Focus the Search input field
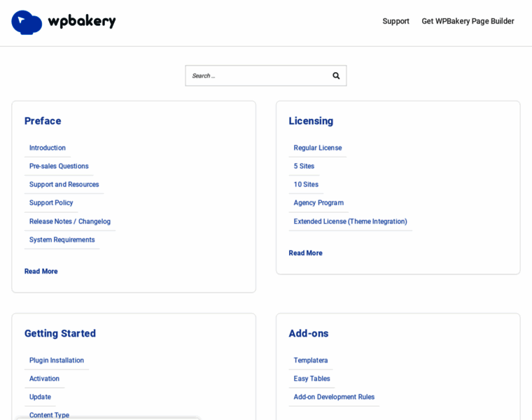 click(266, 76)
